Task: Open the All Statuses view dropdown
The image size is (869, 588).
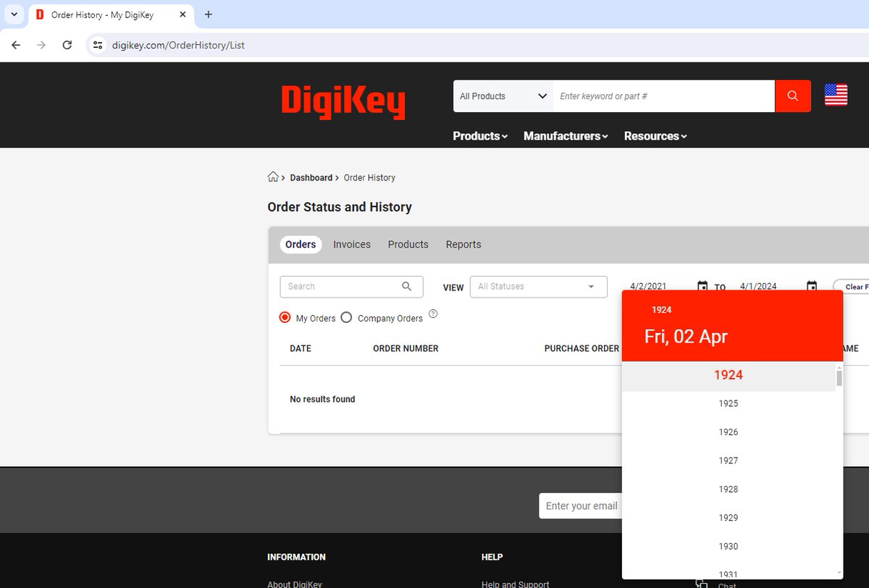Action: point(538,287)
